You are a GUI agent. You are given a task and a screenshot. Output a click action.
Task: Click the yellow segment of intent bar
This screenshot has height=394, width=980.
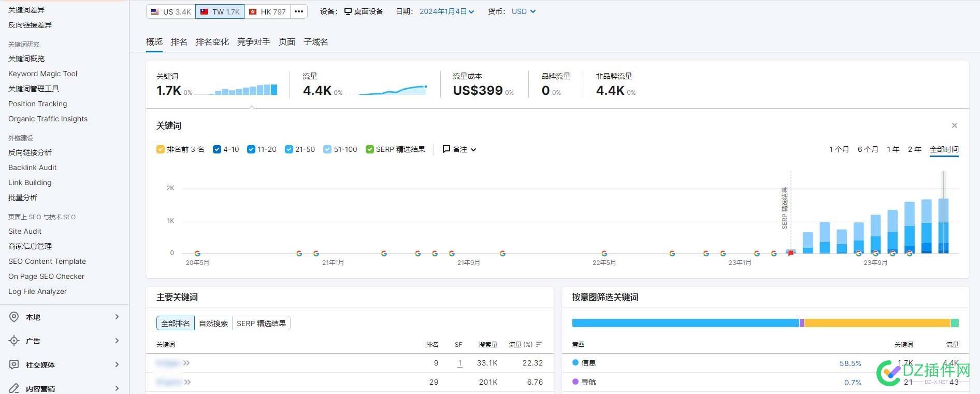coord(877,323)
